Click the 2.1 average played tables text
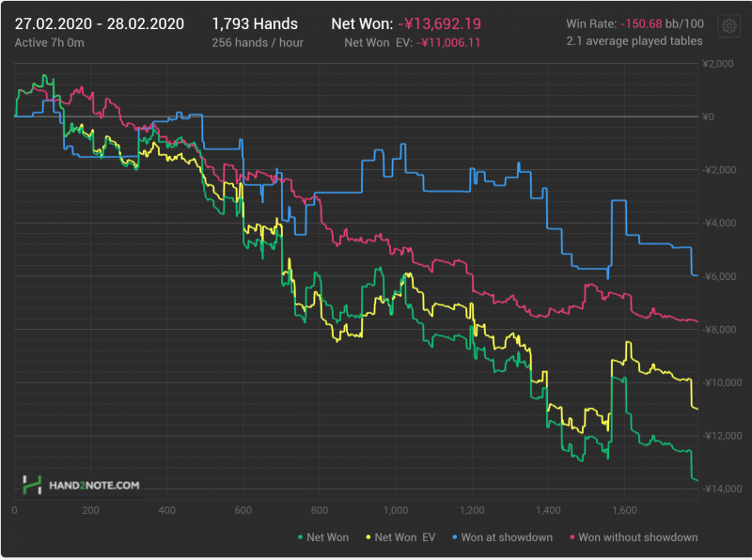Viewport: 752px width, 560px height. [x=634, y=42]
